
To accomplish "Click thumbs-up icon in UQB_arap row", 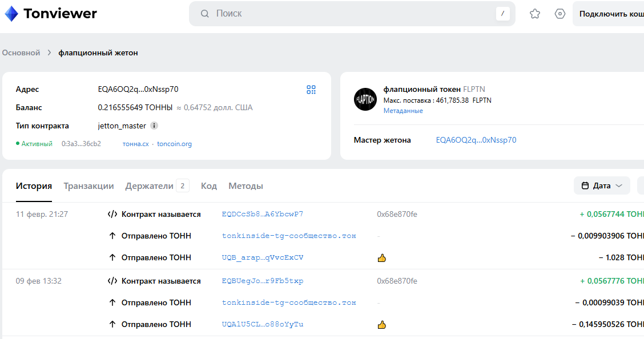I will (x=382, y=258).
